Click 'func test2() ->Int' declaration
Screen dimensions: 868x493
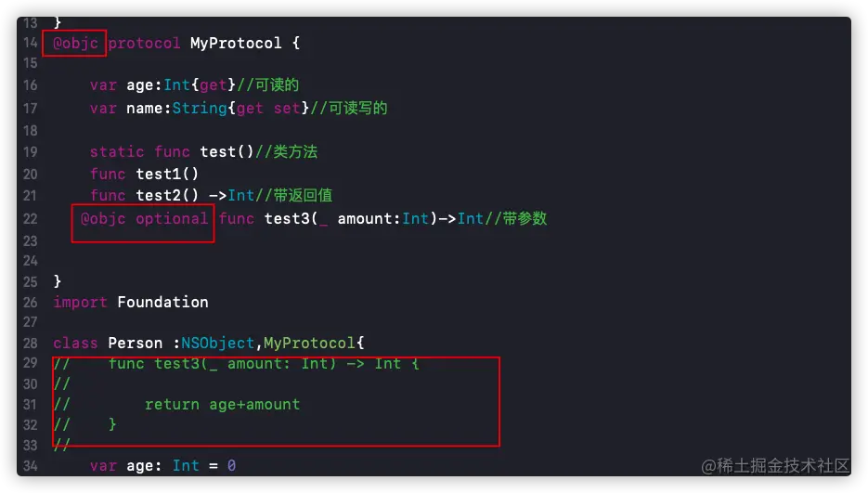[172, 196]
